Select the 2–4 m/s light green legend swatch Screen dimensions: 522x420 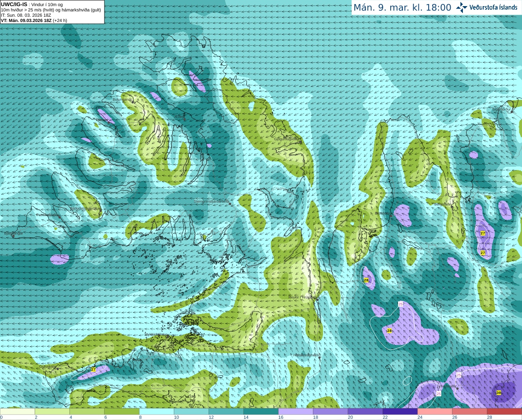pyautogui.click(x=52, y=411)
